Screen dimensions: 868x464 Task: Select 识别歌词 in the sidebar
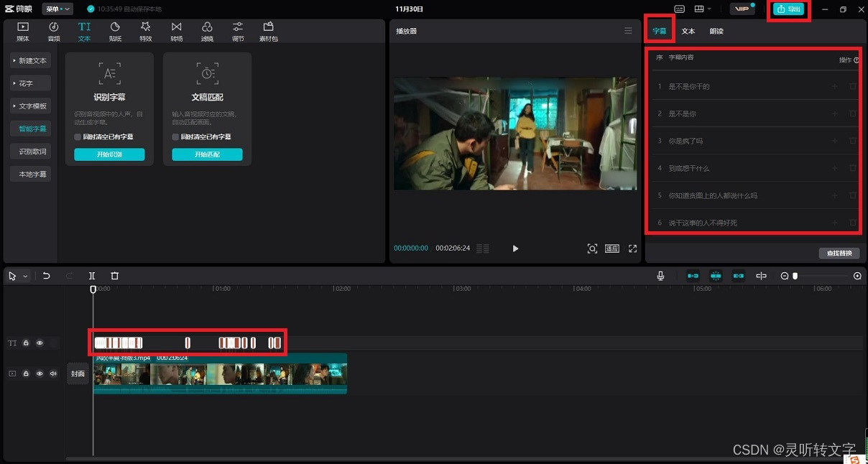(x=32, y=152)
